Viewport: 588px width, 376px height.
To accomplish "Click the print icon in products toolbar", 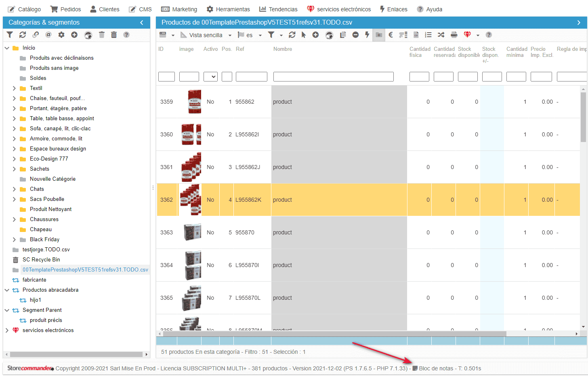I will click(x=454, y=35).
